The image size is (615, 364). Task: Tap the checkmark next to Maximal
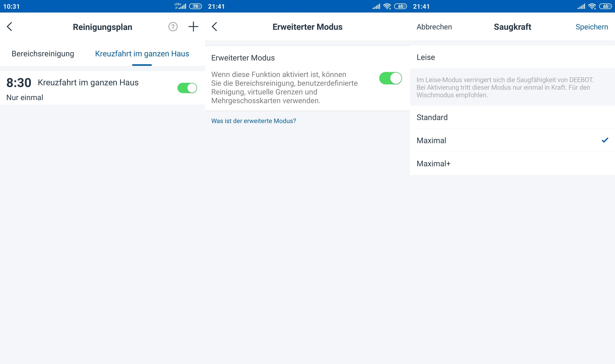pyautogui.click(x=605, y=140)
